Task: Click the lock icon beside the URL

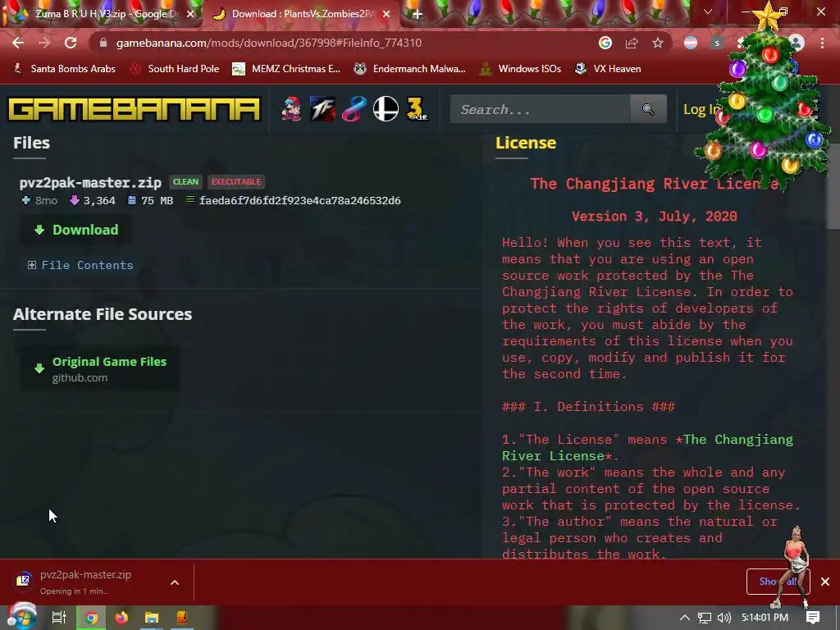Action: [103, 43]
